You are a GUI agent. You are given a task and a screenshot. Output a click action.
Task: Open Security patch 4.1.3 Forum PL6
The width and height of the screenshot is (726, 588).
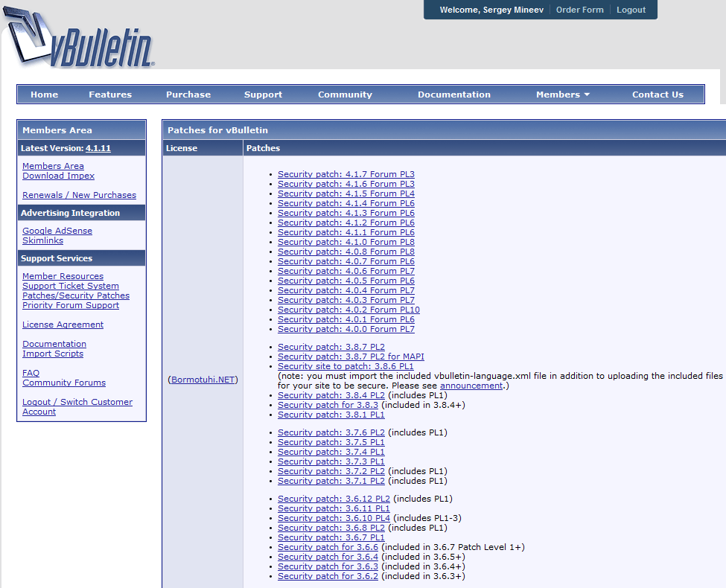pyautogui.click(x=346, y=213)
